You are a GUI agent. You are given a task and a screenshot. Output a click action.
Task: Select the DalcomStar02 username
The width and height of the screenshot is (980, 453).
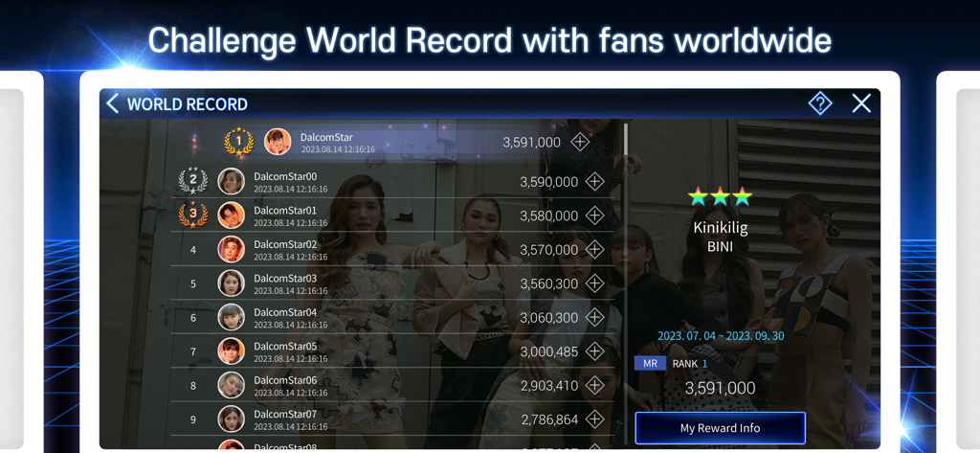[285, 244]
